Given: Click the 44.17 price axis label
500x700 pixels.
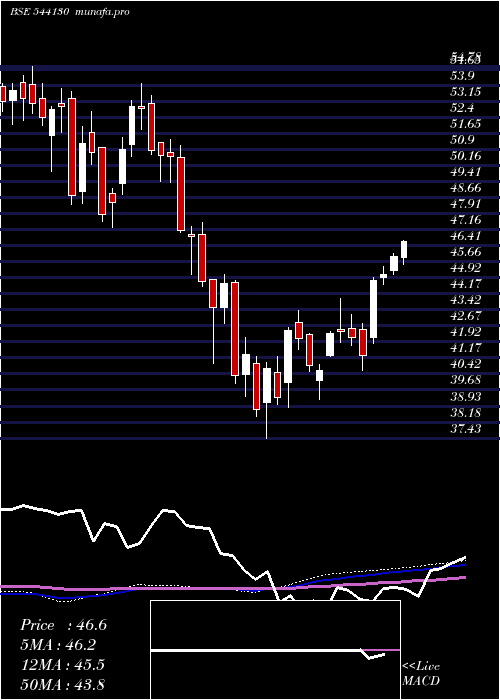Looking at the screenshot, I should (x=465, y=283).
